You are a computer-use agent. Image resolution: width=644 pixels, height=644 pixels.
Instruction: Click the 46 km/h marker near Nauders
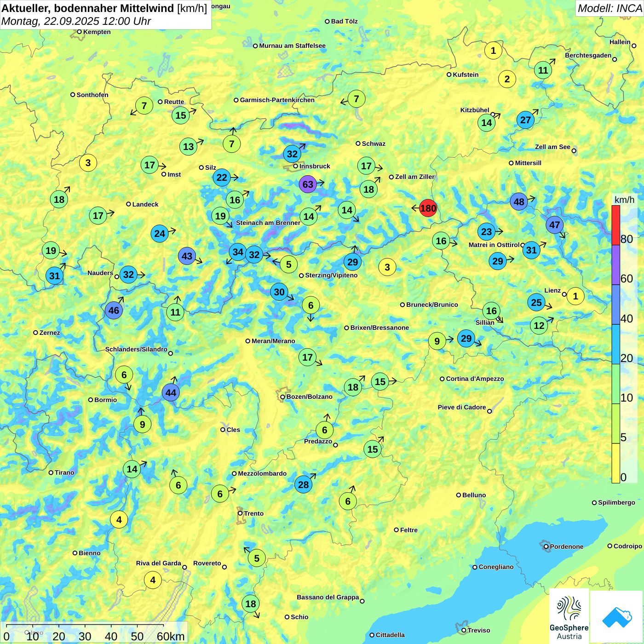(114, 310)
